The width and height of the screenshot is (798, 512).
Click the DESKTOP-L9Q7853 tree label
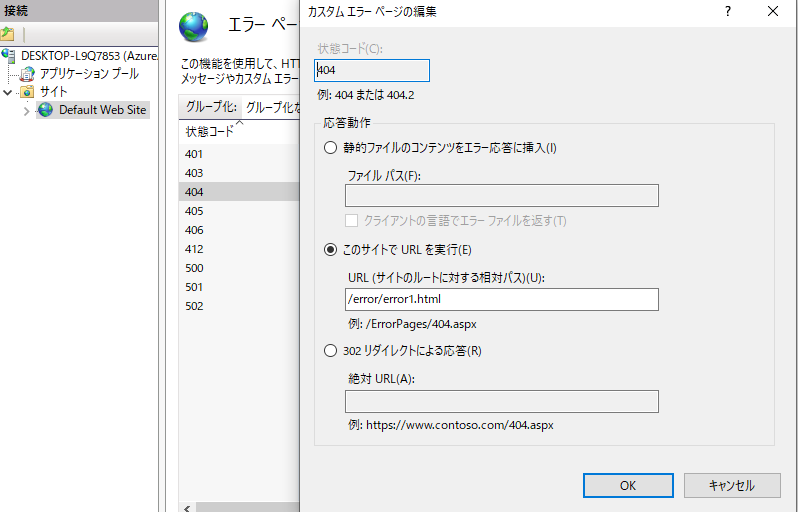90,56
